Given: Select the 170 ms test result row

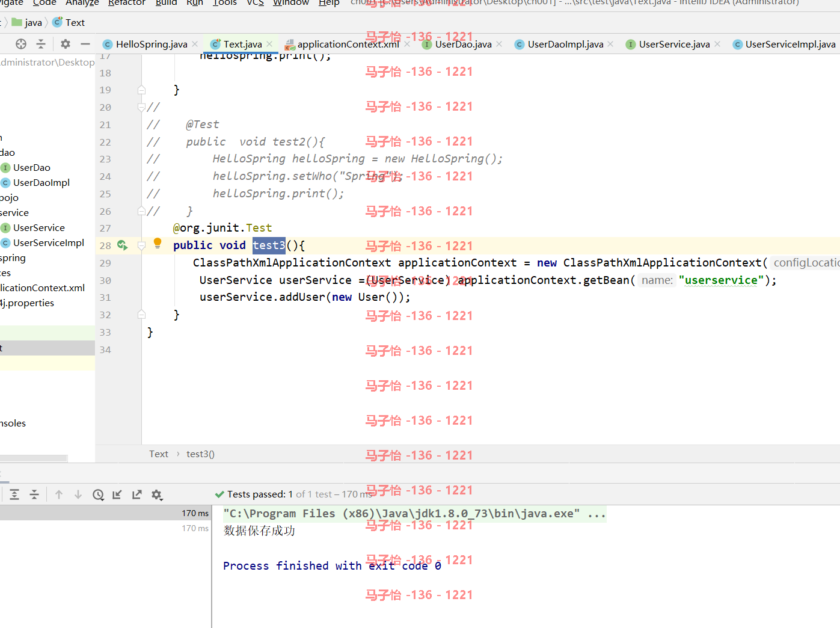Looking at the screenshot, I should tap(106, 513).
